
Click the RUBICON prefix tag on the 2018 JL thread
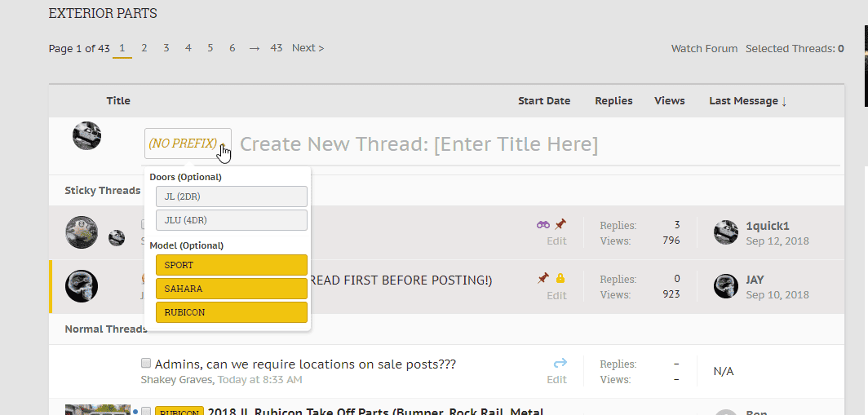point(179,412)
